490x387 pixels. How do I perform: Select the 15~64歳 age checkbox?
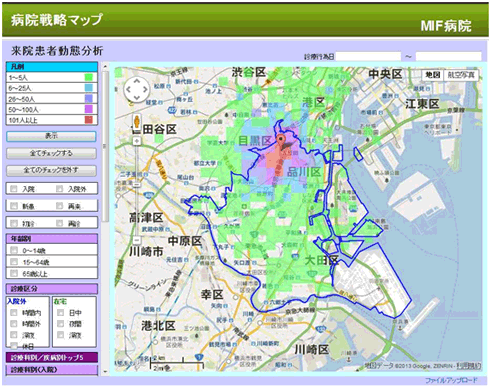click(x=14, y=262)
